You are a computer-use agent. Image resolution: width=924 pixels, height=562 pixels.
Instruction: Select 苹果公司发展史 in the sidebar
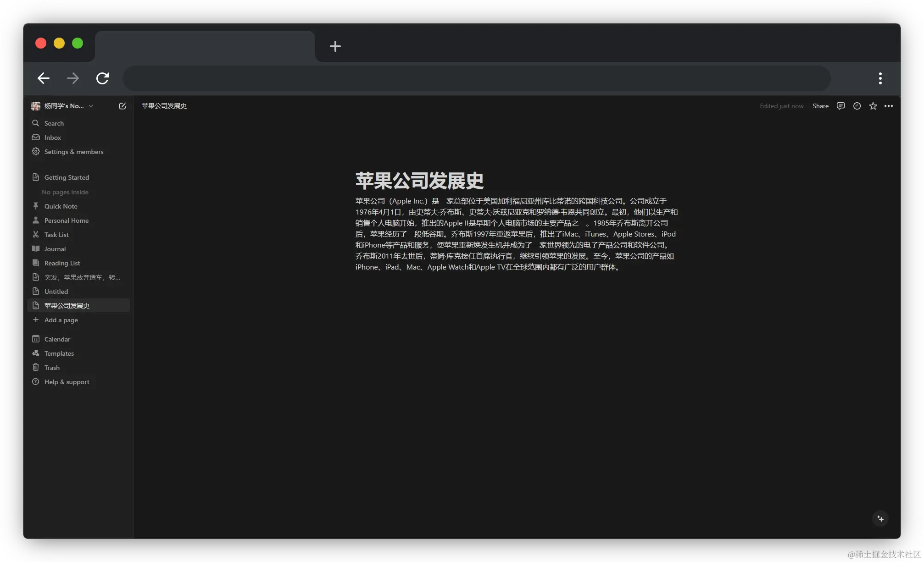point(78,306)
